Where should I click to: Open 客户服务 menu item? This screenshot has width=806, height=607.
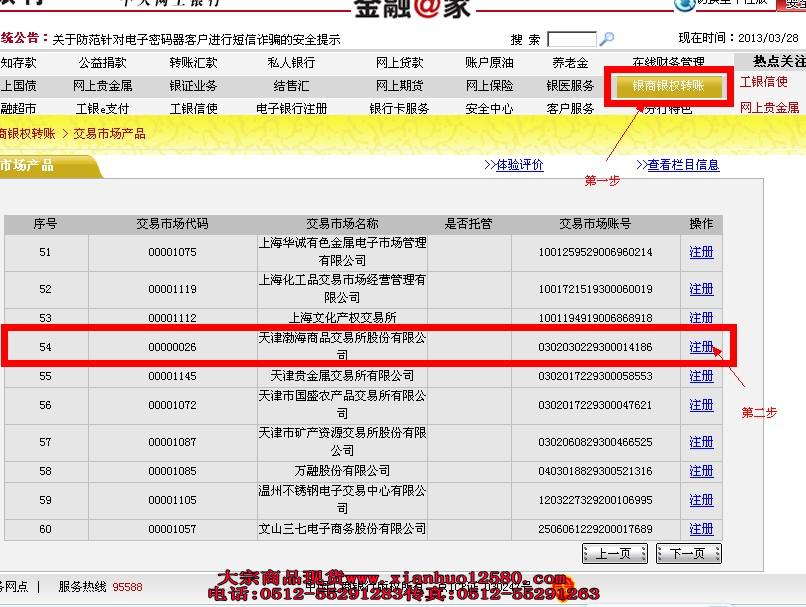570,109
